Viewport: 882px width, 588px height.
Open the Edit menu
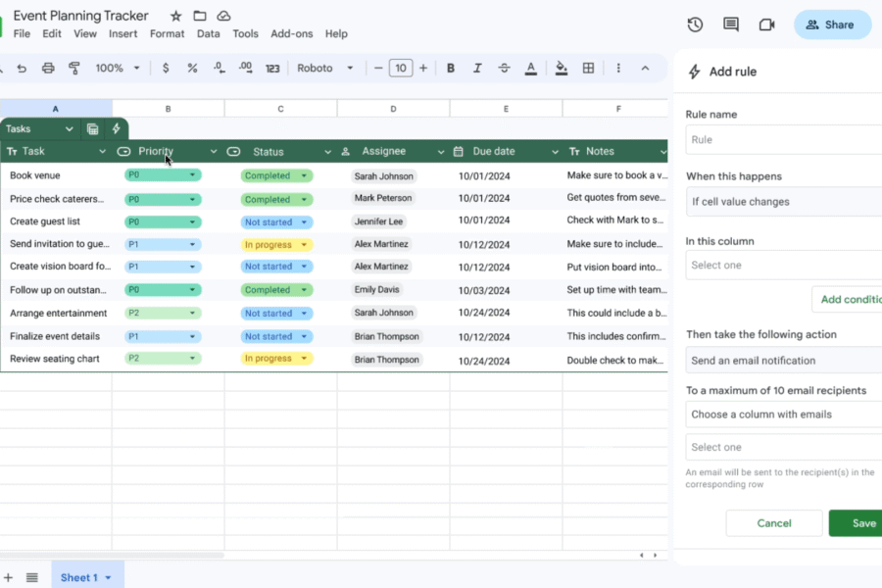pos(52,33)
